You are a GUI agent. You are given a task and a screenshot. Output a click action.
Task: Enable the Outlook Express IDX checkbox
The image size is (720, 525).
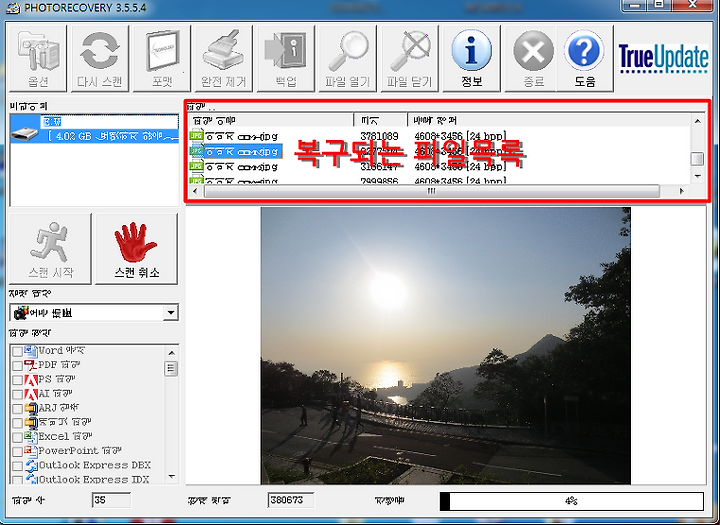click(x=17, y=480)
